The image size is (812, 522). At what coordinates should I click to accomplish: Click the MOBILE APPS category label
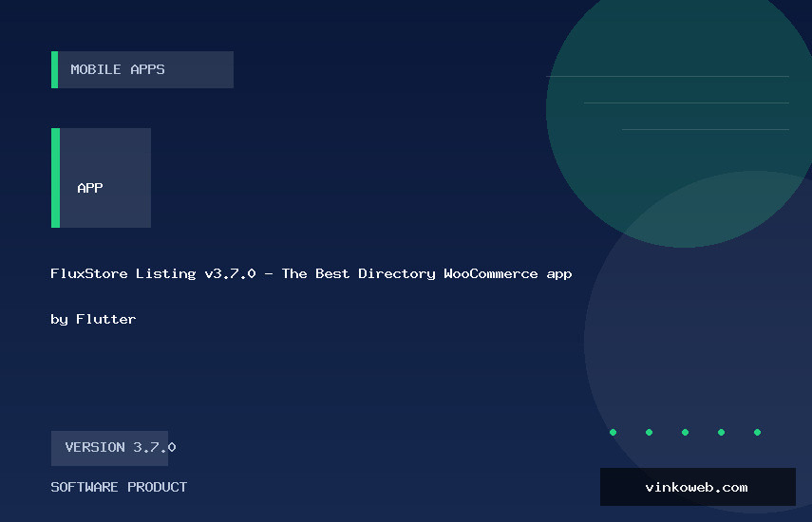142,69
